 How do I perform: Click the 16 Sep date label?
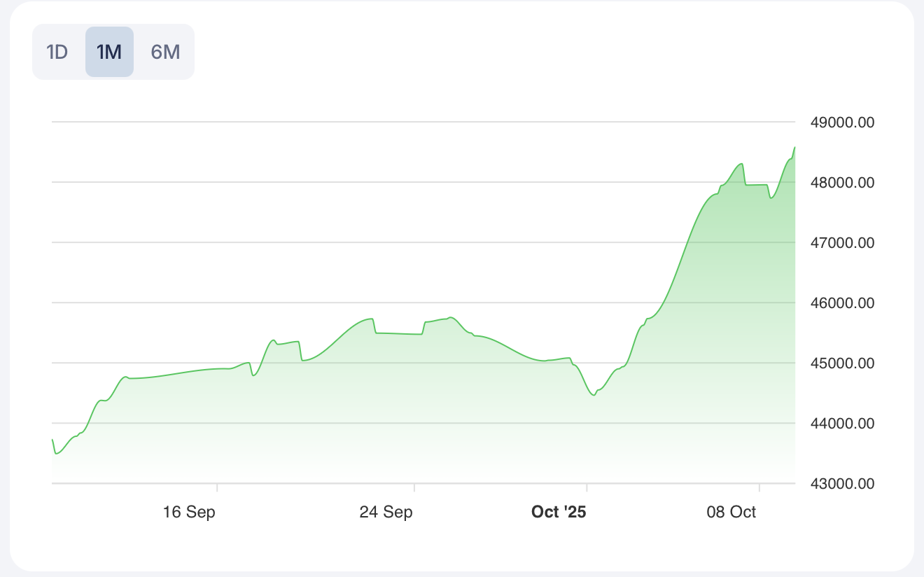click(189, 512)
